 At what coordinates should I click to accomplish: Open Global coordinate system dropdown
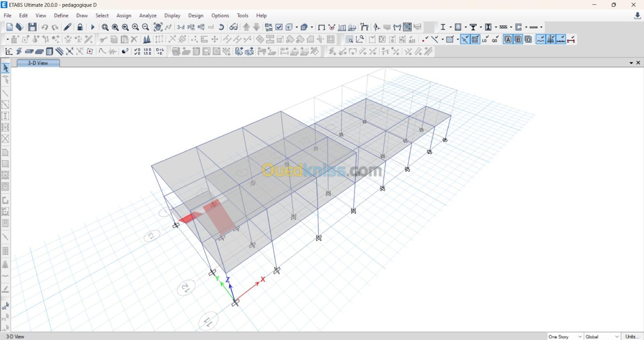click(x=602, y=336)
